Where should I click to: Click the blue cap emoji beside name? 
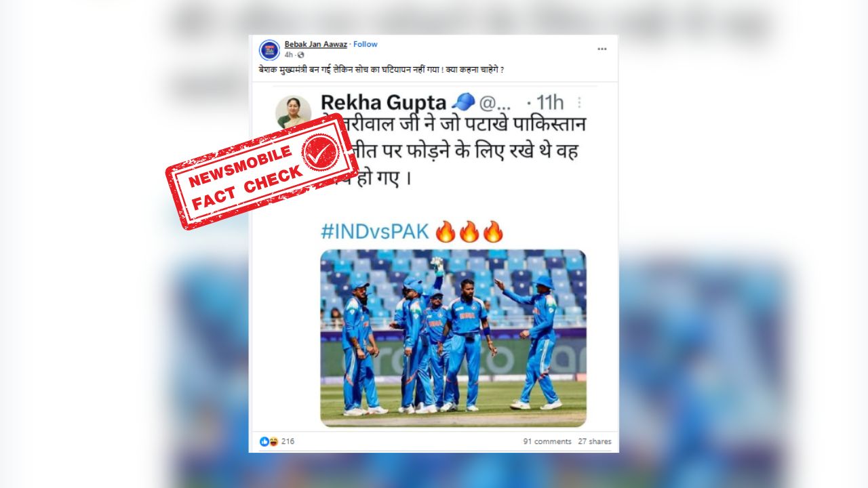pos(462,102)
